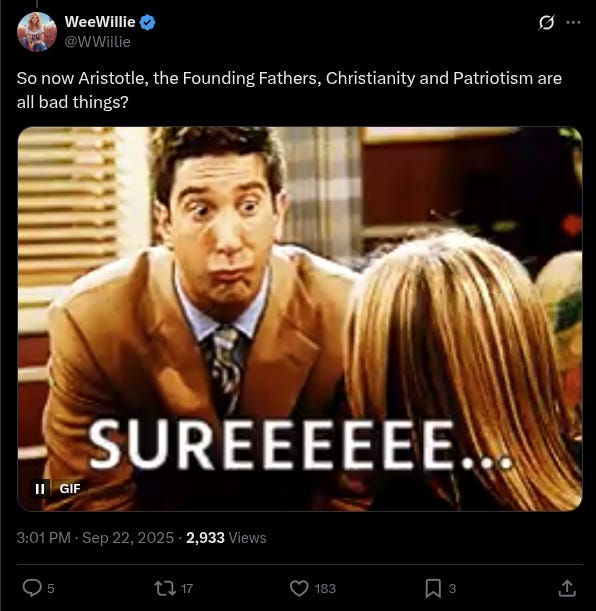Click the repost count 17
Viewport: 596px width, 611px height.
coord(187,588)
